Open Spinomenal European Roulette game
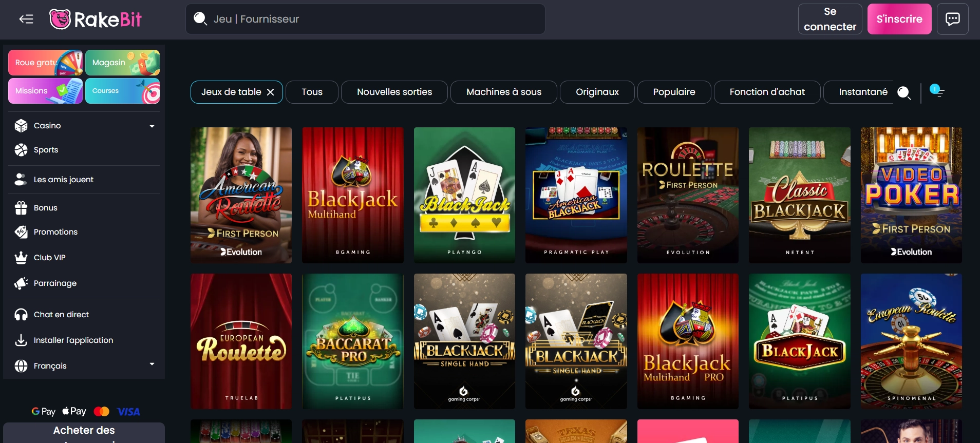Image resolution: width=980 pixels, height=443 pixels. (x=911, y=341)
